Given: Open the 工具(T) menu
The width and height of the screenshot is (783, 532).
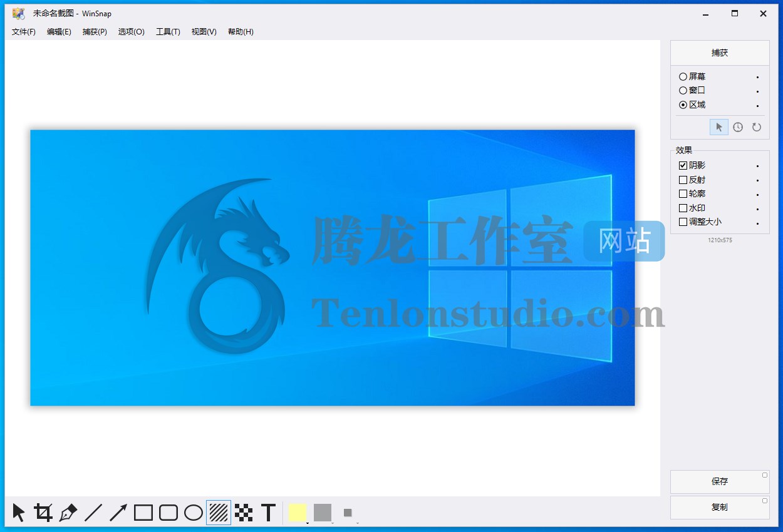Looking at the screenshot, I should (168, 32).
